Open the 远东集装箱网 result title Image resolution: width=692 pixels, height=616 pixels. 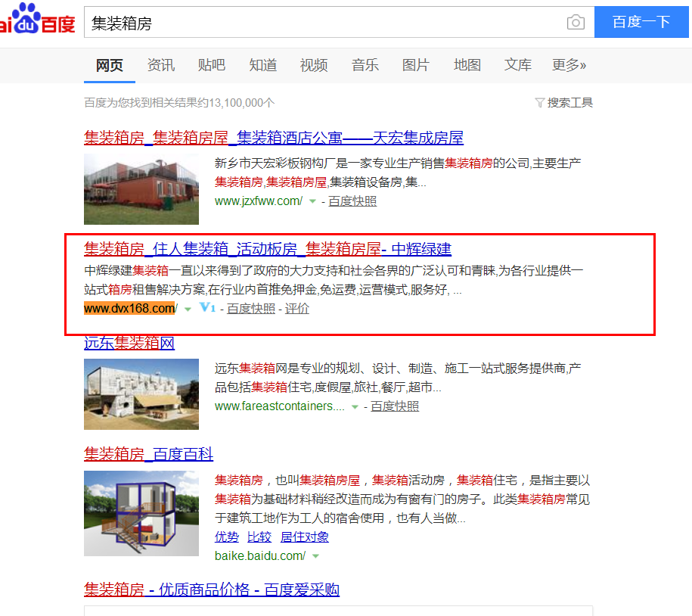point(129,343)
